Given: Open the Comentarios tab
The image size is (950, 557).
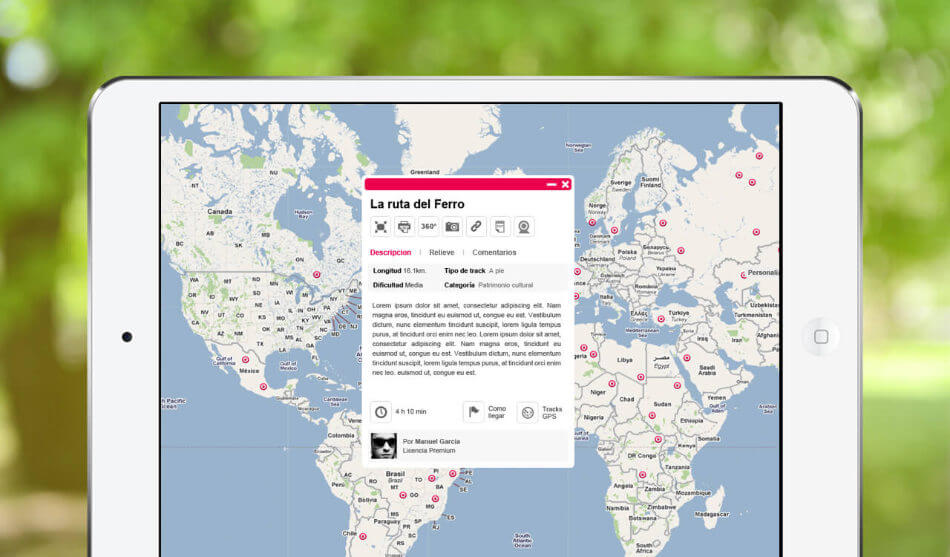Looking at the screenshot, I should pyautogui.click(x=494, y=253).
